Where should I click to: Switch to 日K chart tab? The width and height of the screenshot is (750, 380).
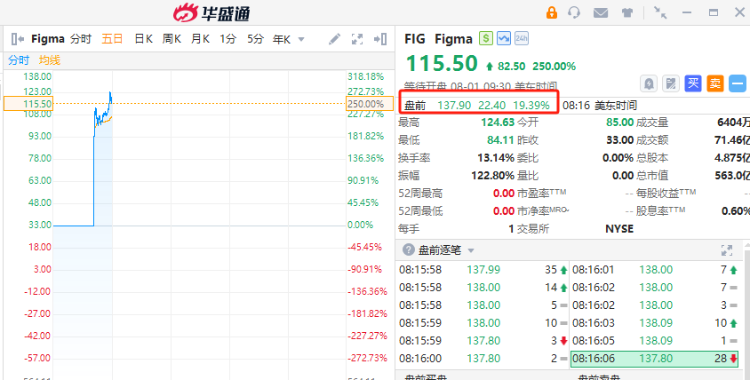(x=143, y=39)
